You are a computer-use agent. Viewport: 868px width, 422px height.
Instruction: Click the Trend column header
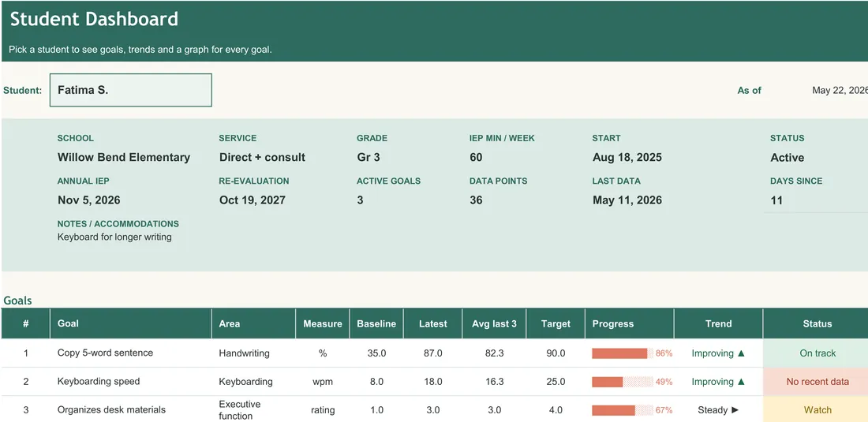pos(719,323)
